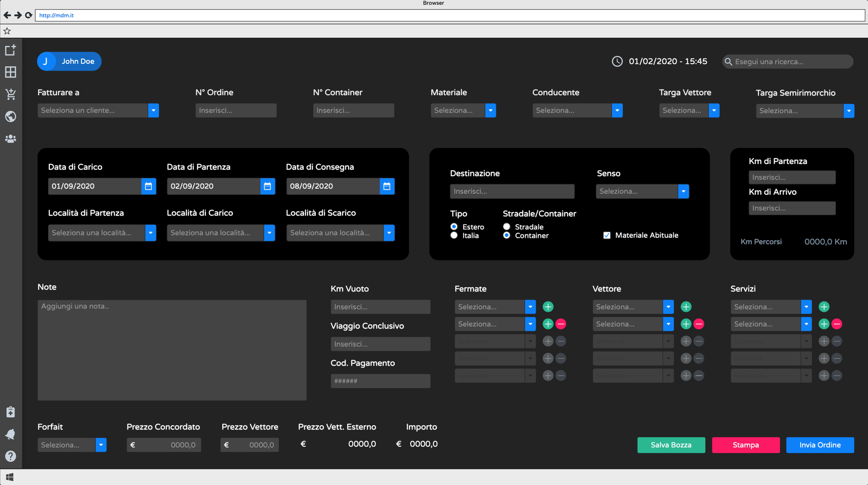The width and height of the screenshot is (868, 485).
Task: Click the N° Ordine input field
Action: tap(236, 110)
